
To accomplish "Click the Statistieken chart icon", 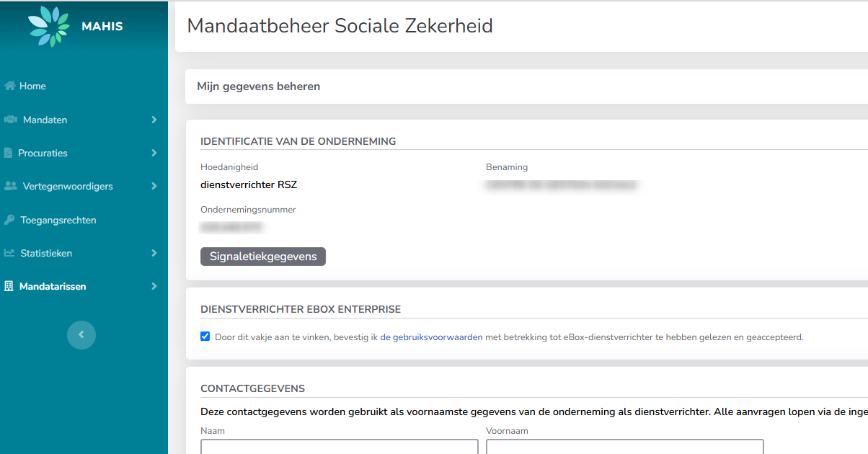I will click(9, 253).
